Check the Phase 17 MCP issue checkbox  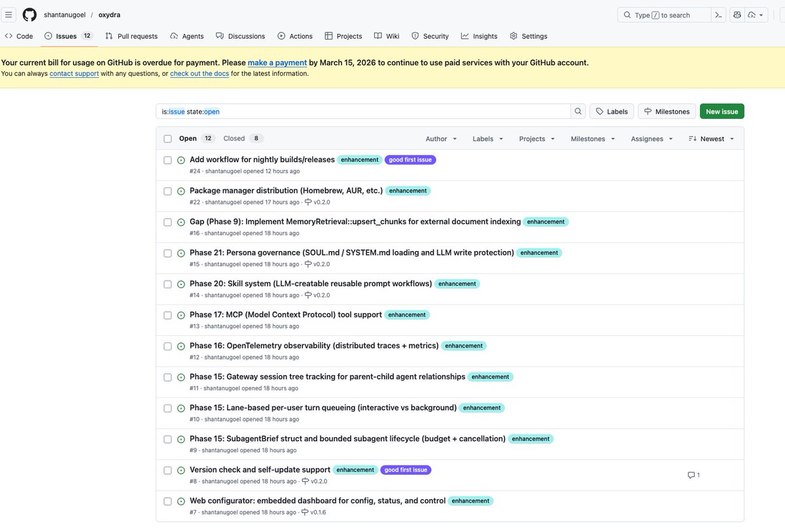167,315
